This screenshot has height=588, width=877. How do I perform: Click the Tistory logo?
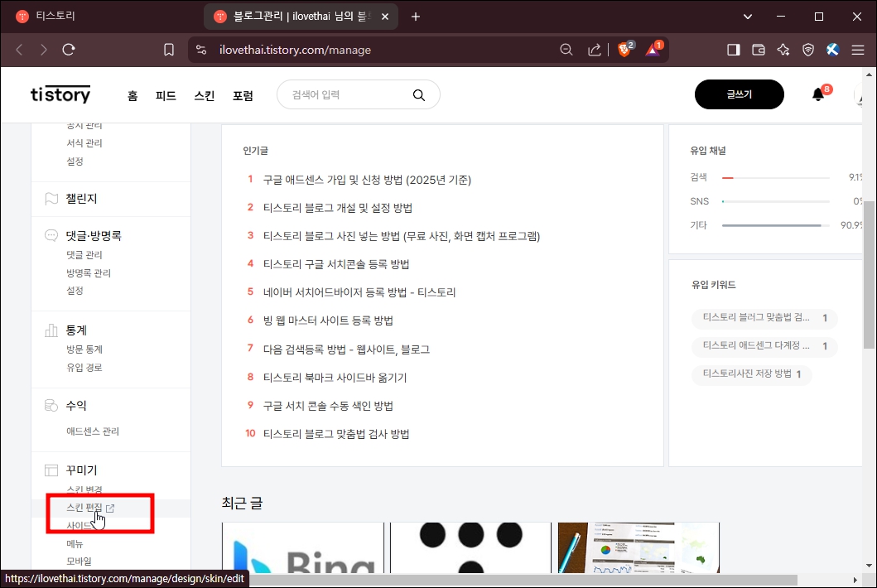(x=60, y=94)
